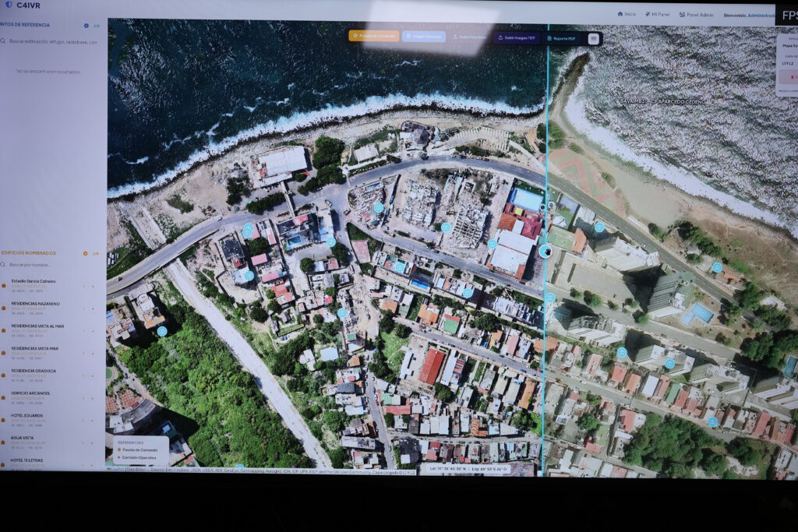Screen dimensions: 798x532
Task: Click the 'Buscar por nombre' search box
Action: point(50,265)
